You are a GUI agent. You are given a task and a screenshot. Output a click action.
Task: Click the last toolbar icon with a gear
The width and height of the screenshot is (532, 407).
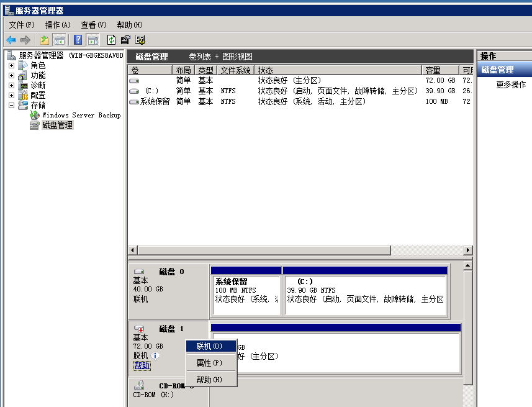[x=140, y=40]
